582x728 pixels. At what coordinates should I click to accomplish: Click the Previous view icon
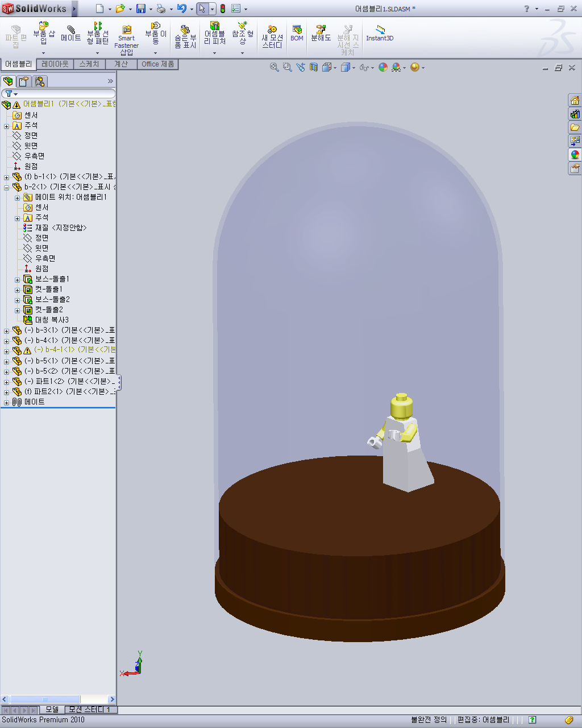301,67
